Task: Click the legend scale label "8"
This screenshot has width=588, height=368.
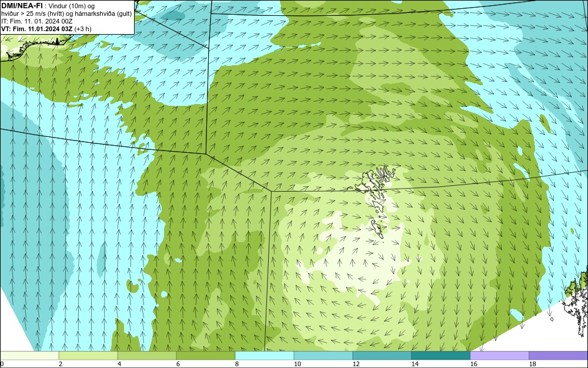Action: tap(237, 364)
